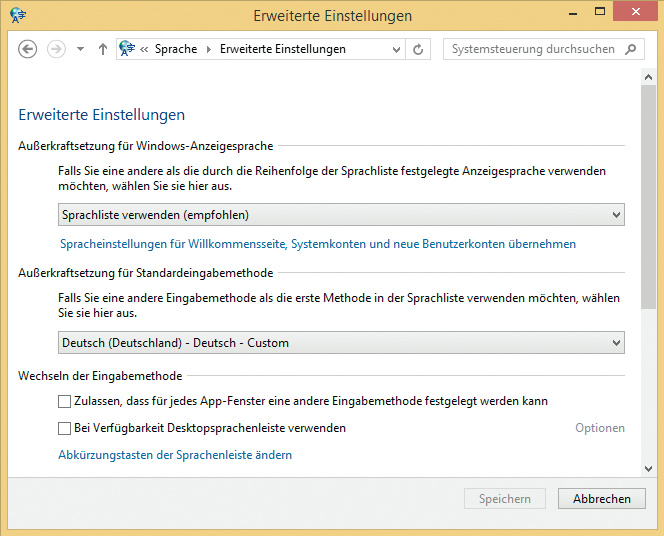Click the language icon in the address bar
The height and width of the screenshot is (536, 664).
127,49
